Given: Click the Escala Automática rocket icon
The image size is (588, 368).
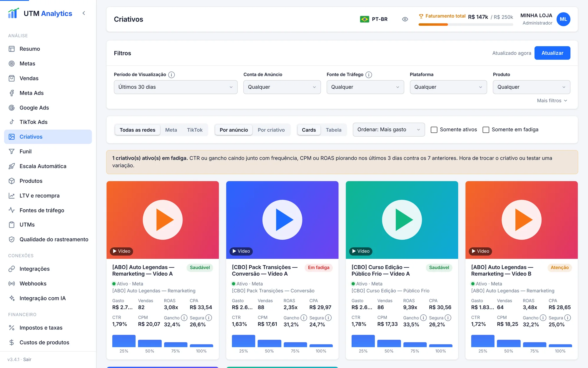Looking at the screenshot, I should 12,166.
